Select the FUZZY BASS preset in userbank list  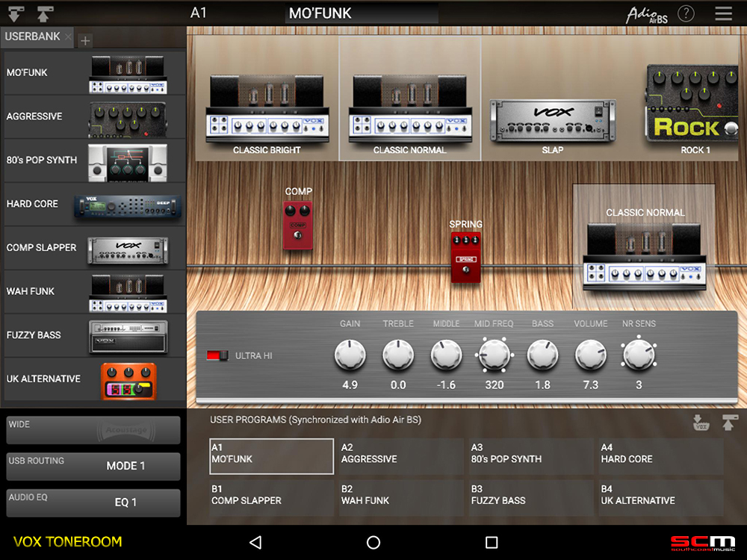point(94,336)
